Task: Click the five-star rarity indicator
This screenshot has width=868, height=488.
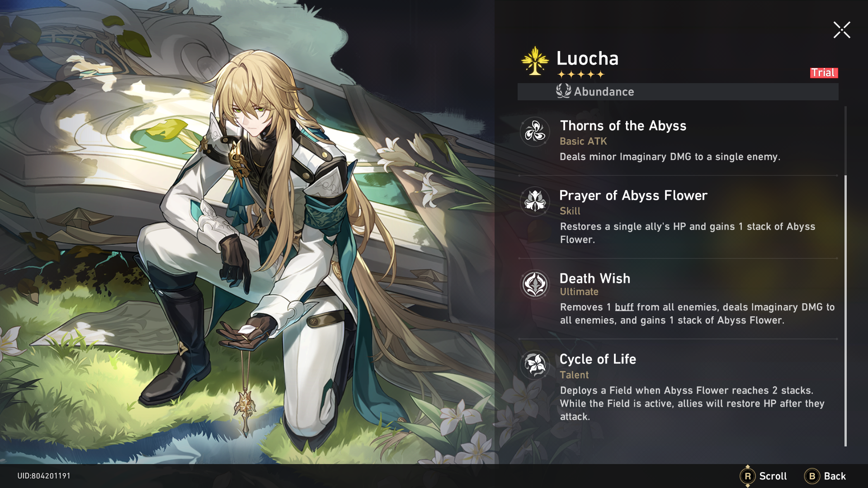Action: (x=581, y=74)
